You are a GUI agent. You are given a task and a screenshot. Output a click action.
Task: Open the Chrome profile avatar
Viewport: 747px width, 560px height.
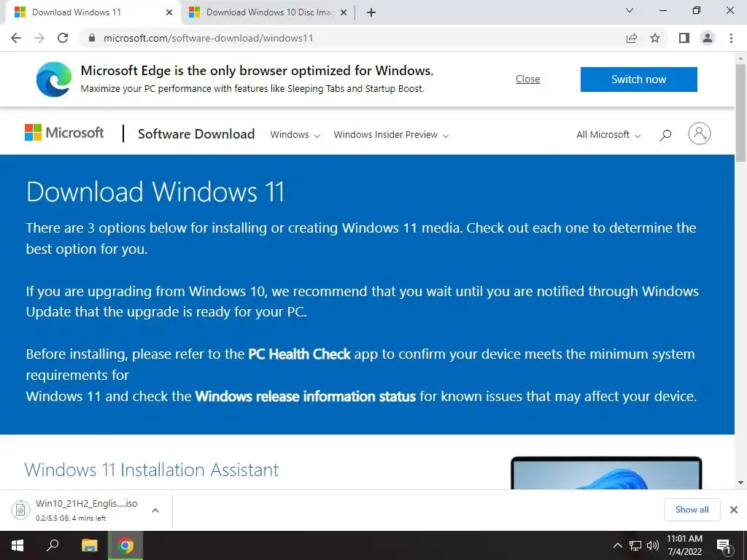pos(708,38)
